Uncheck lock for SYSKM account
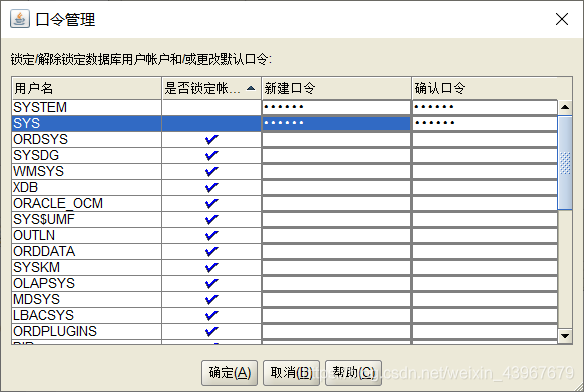 click(x=212, y=268)
